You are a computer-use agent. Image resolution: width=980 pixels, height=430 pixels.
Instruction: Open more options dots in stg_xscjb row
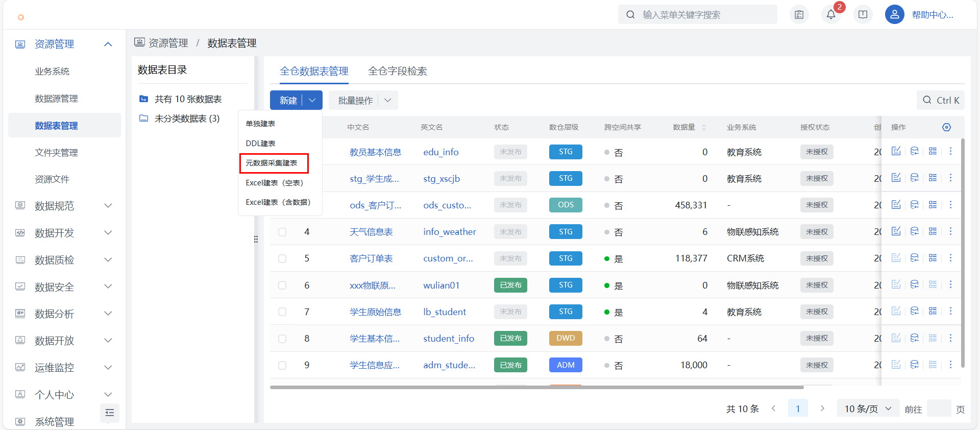coord(950,178)
